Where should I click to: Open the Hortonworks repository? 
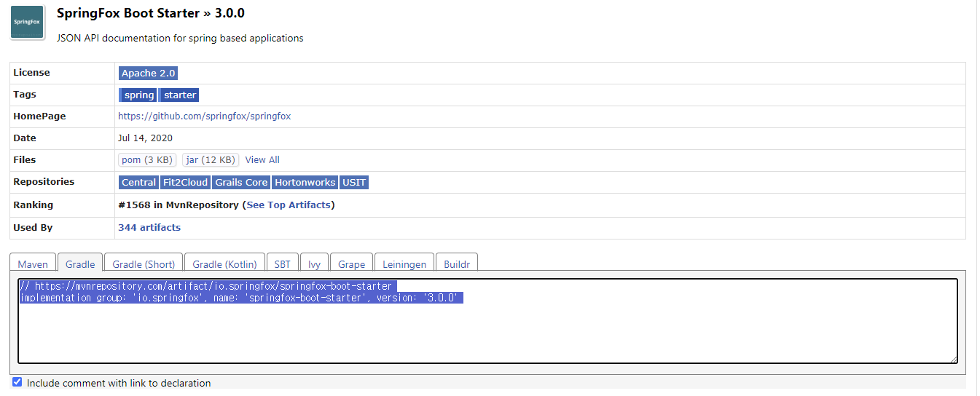(x=305, y=182)
